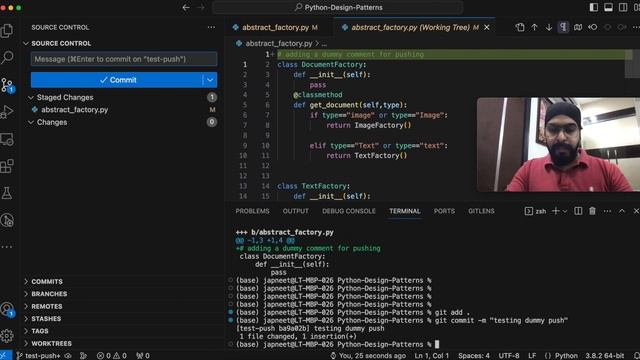Click the test-push branch in status bar
Image resolution: width=640 pixels, height=360 pixels.
(x=38, y=356)
